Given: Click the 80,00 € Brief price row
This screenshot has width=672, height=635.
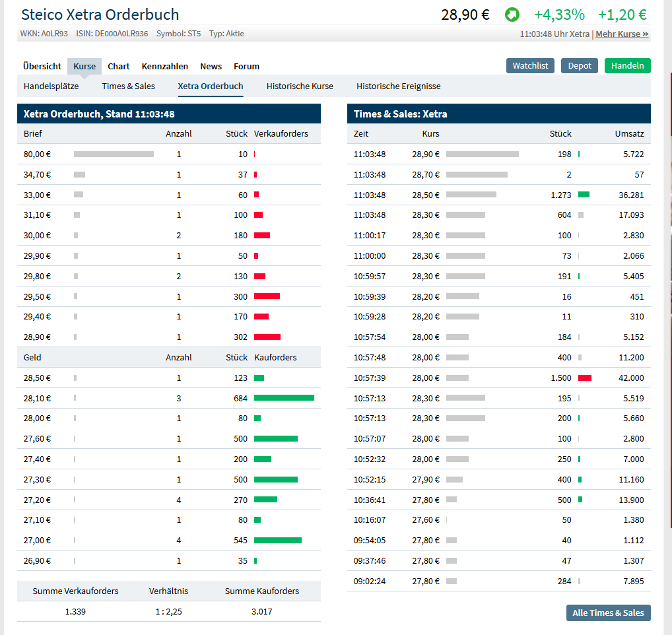Looking at the screenshot, I should pyautogui.click(x=37, y=154).
